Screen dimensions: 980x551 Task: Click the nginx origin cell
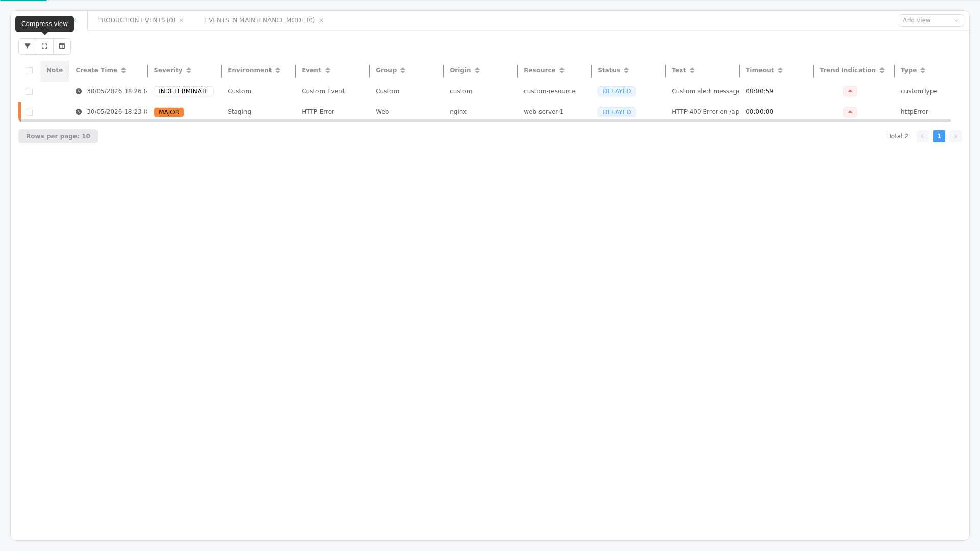tap(458, 112)
